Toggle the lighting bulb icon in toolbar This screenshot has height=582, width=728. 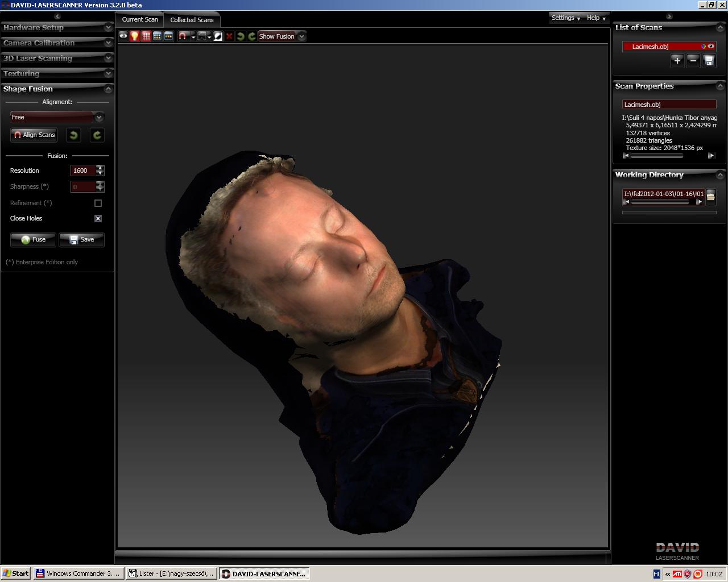tap(135, 36)
